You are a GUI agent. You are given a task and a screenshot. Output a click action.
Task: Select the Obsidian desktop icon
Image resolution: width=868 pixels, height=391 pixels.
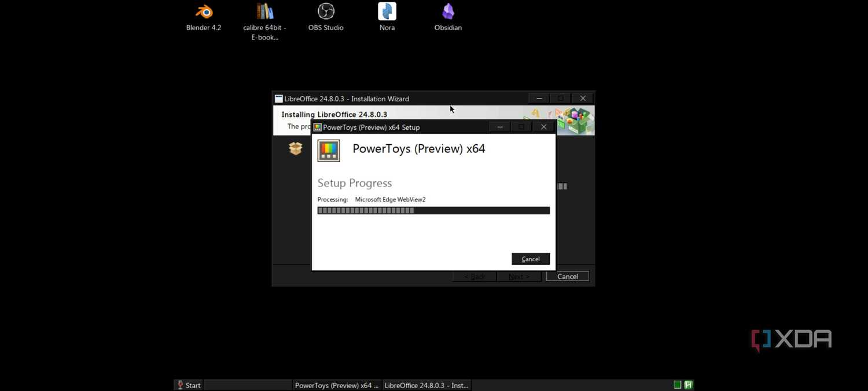tap(448, 17)
